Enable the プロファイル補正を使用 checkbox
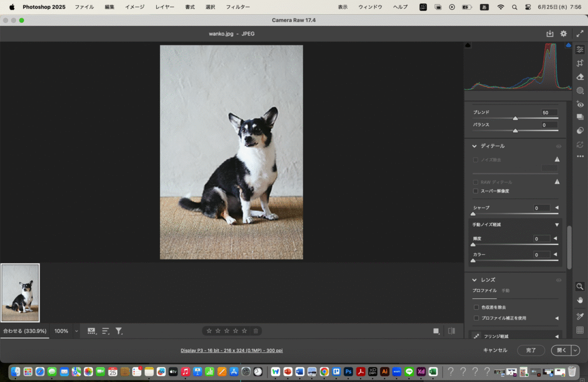This screenshot has height=382, width=588. [x=476, y=318]
